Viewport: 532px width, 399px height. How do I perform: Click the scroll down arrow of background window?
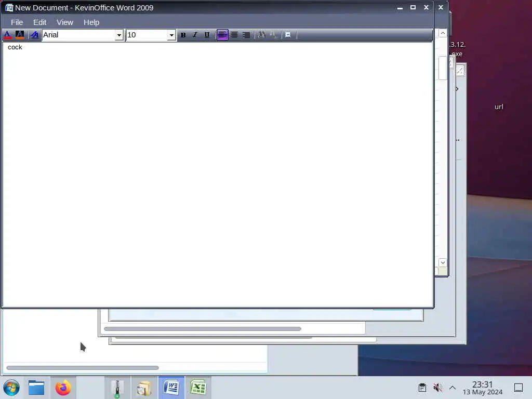tap(443, 262)
